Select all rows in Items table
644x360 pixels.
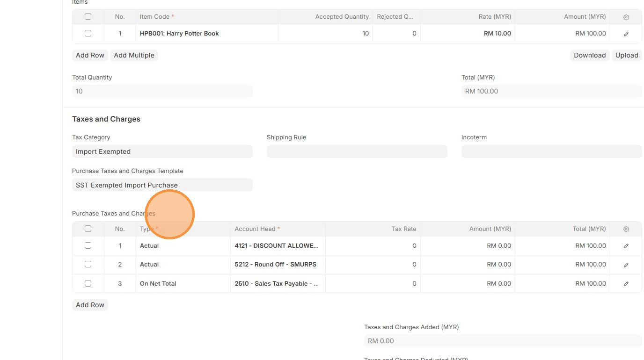pyautogui.click(x=88, y=16)
